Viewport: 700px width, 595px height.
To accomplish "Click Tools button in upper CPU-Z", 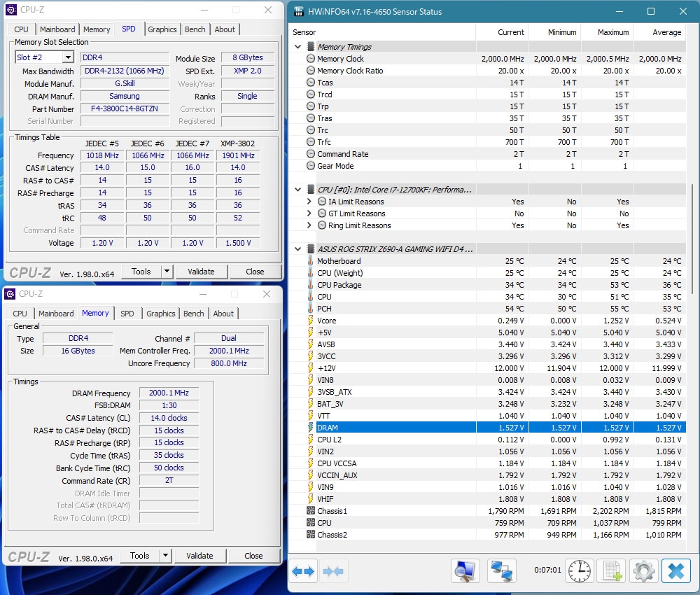I will tap(141, 272).
